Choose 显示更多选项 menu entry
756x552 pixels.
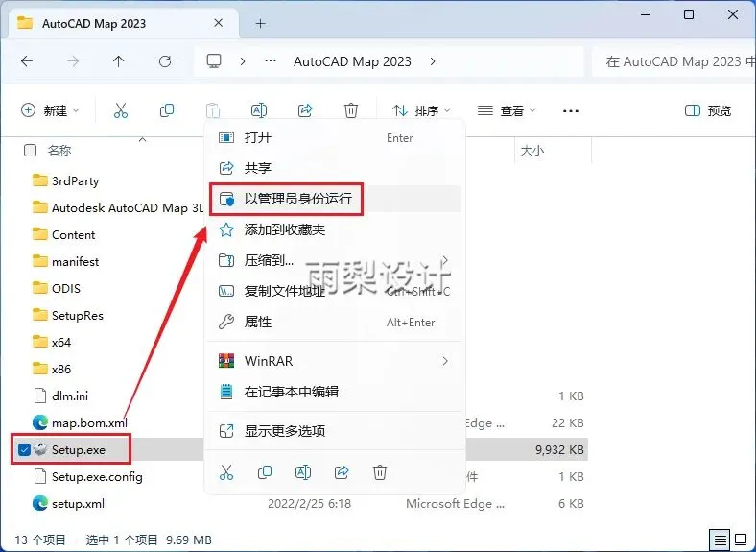[x=334, y=430]
